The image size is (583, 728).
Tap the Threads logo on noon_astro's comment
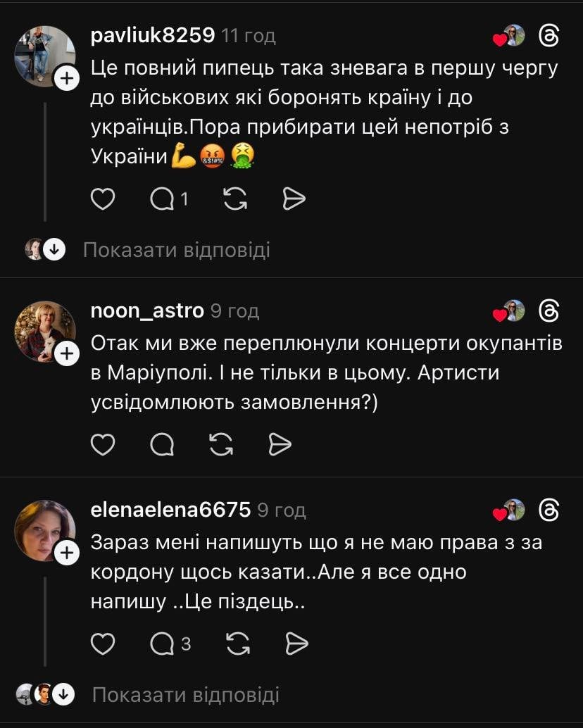click(x=548, y=310)
